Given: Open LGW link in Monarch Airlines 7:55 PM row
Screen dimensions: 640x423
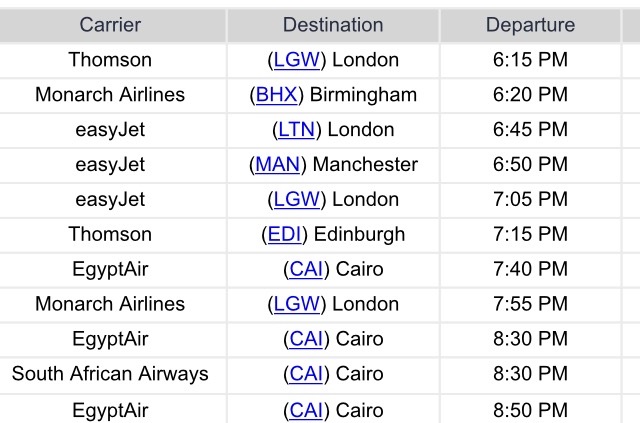Looking at the screenshot, I should pos(297,304).
